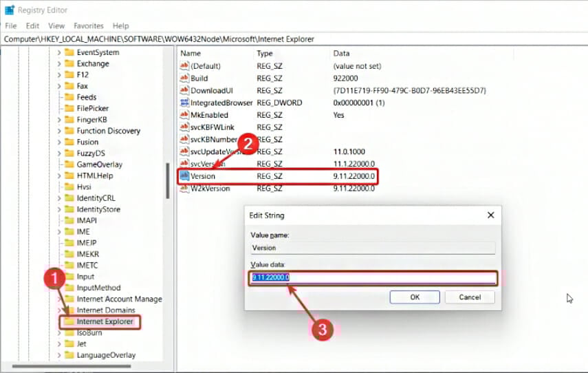Image resolution: width=588 pixels, height=373 pixels.
Task: Expand the LanguageOverlay key
Action: point(59,355)
